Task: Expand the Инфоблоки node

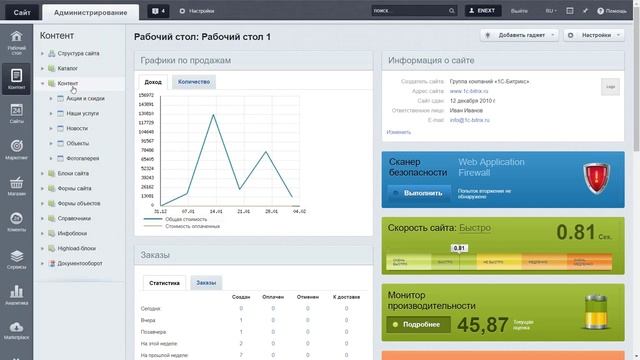Action: (42, 233)
